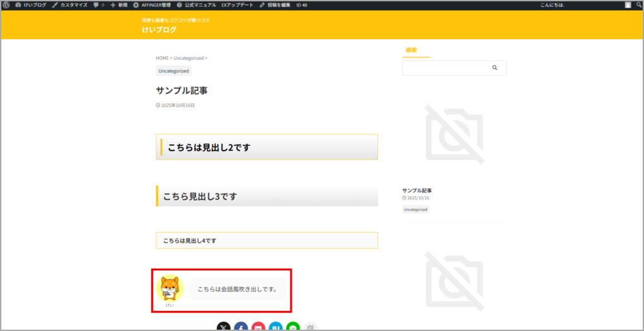Click the Uncategorized category tag under breadcrumb
The width and height of the screenshot is (644, 331).
(x=173, y=71)
